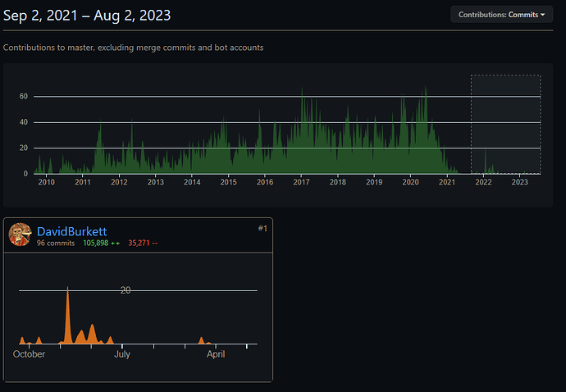Click the 40 y-axis label on main chart
The image size is (566, 392).
point(24,122)
